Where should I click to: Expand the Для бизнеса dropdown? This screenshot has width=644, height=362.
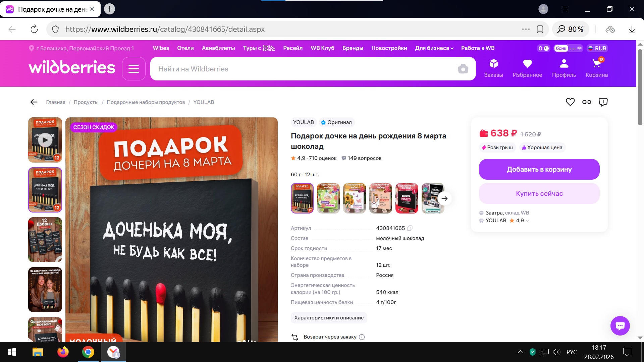point(434,48)
